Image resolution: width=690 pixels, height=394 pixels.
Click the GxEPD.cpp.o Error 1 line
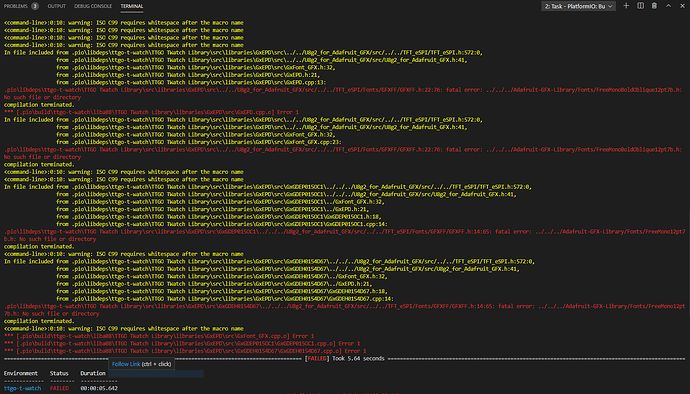151,112
